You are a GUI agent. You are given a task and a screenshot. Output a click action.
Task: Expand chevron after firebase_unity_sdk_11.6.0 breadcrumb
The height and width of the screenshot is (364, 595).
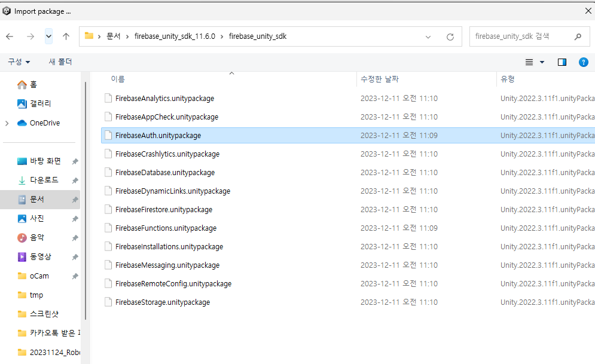click(222, 37)
